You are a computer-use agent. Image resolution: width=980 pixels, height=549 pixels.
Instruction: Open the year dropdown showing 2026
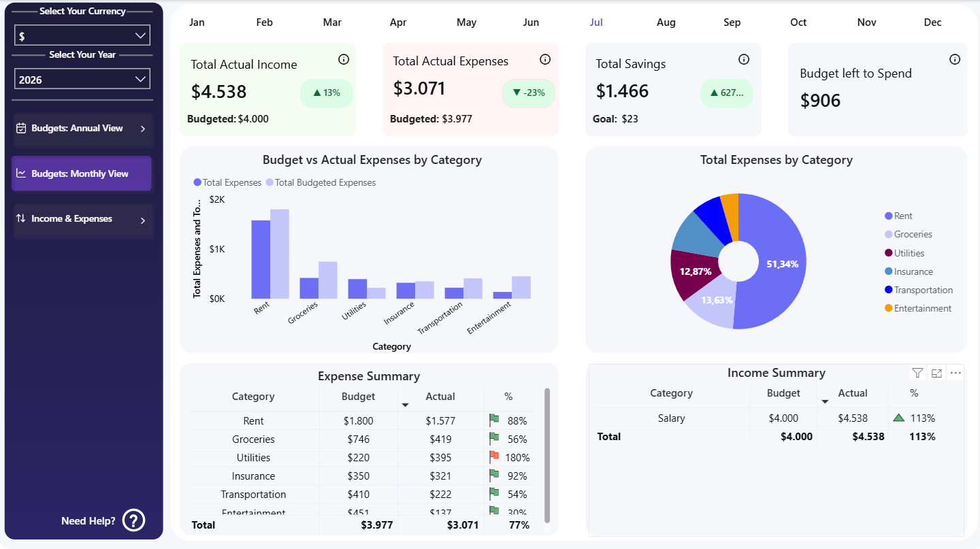pyautogui.click(x=82, y=80)
